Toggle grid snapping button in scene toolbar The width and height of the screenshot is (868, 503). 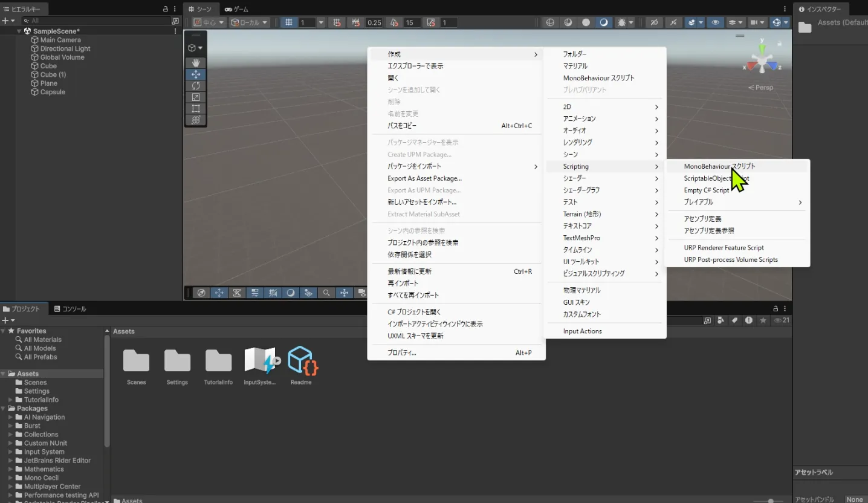(x=289, y=22)
